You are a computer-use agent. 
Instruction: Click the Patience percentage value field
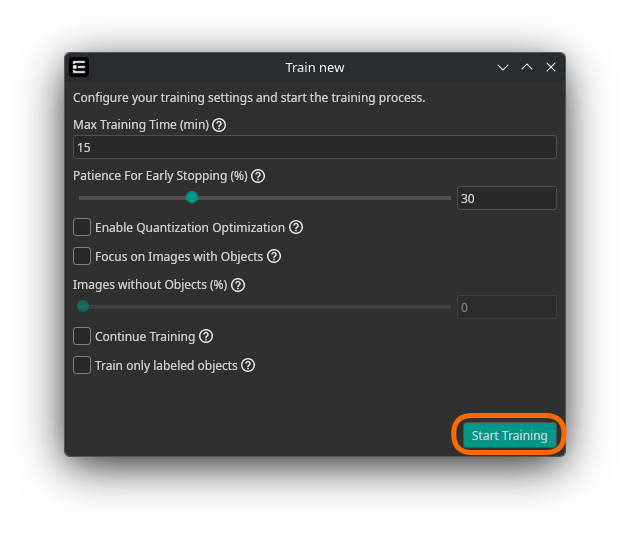coord(506,198)
